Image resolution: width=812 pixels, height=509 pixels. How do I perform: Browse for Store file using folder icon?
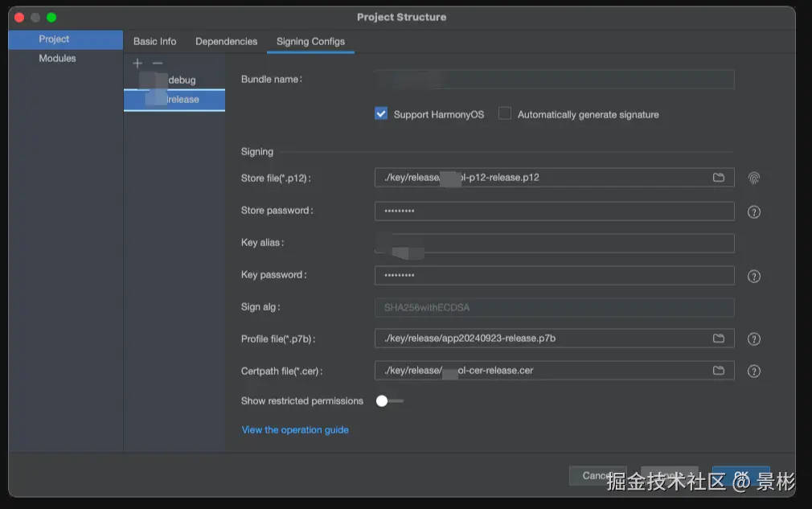tap(719, 178)
